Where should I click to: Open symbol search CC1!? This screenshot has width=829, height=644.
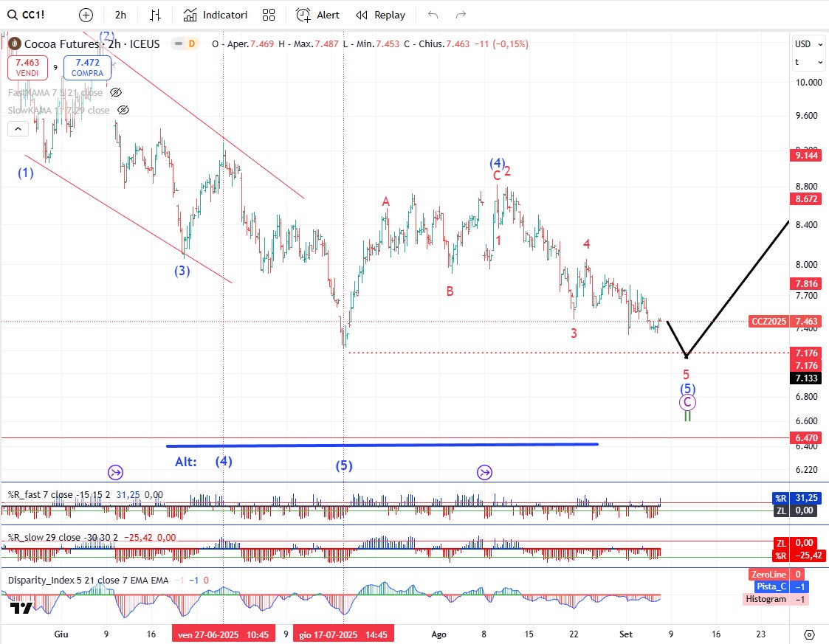[26, 15]
